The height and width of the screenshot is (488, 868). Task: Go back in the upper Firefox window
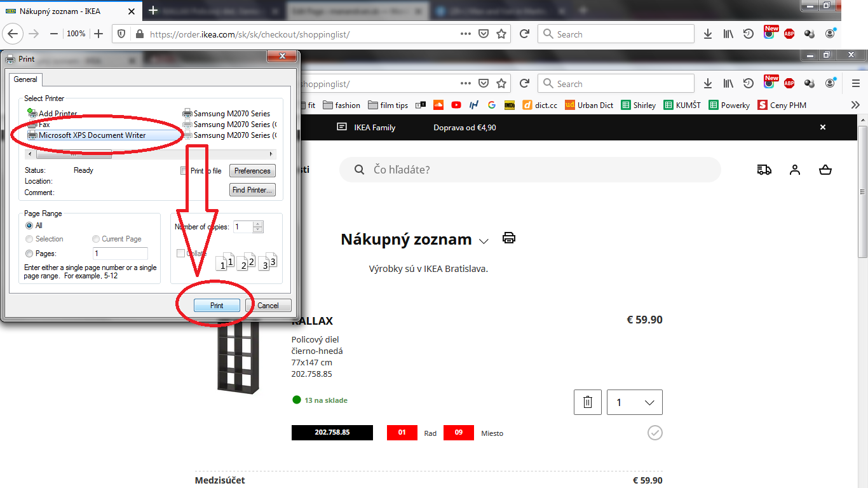pyautogui.click(x=14, y=34)
